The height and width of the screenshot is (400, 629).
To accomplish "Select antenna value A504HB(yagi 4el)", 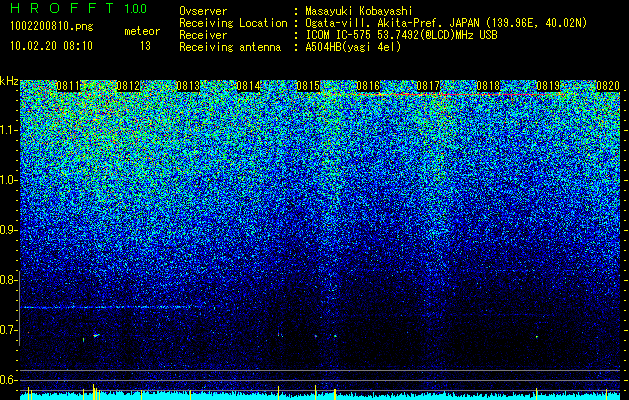I will point(353,47).
